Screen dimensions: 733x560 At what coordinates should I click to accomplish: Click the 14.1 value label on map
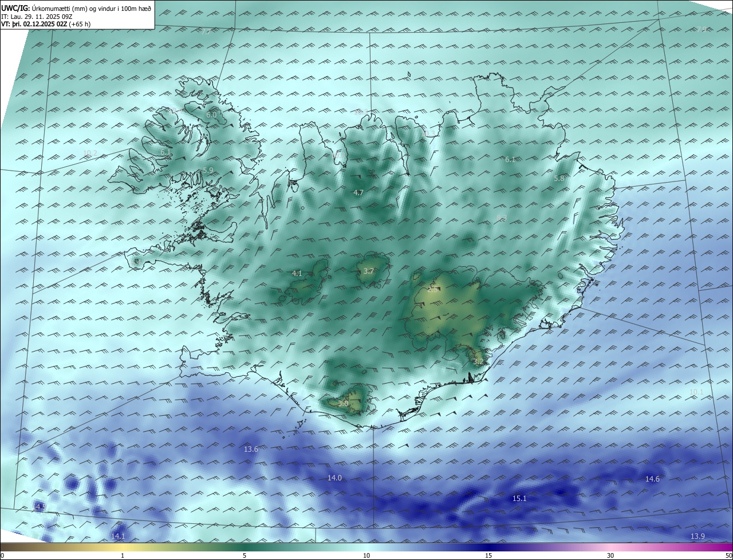coord(118,536)
